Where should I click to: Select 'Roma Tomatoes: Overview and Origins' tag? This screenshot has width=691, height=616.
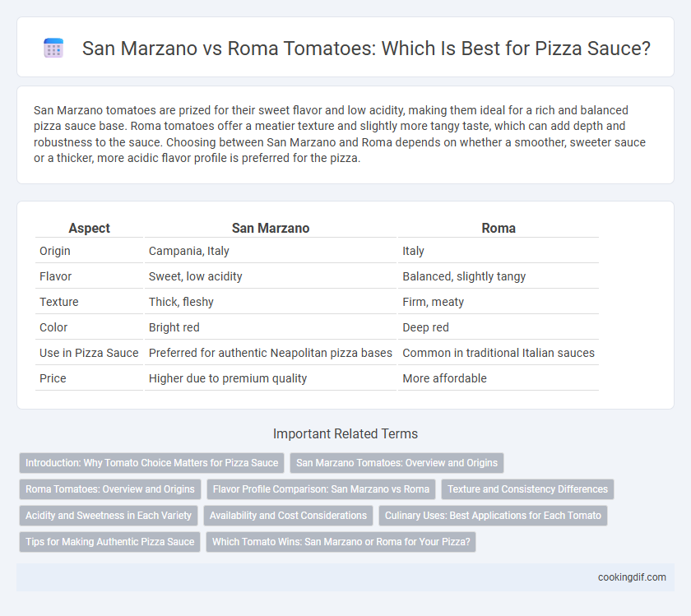click(109, 489)
